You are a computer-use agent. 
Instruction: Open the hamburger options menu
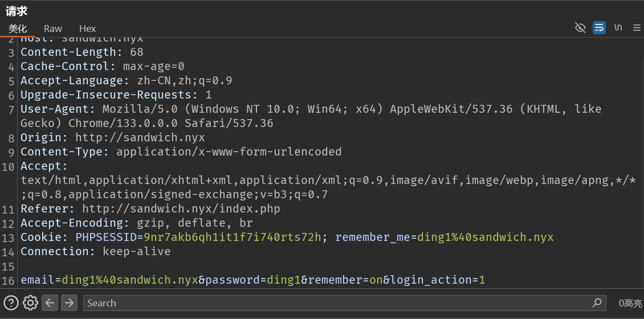pos(637,27)
